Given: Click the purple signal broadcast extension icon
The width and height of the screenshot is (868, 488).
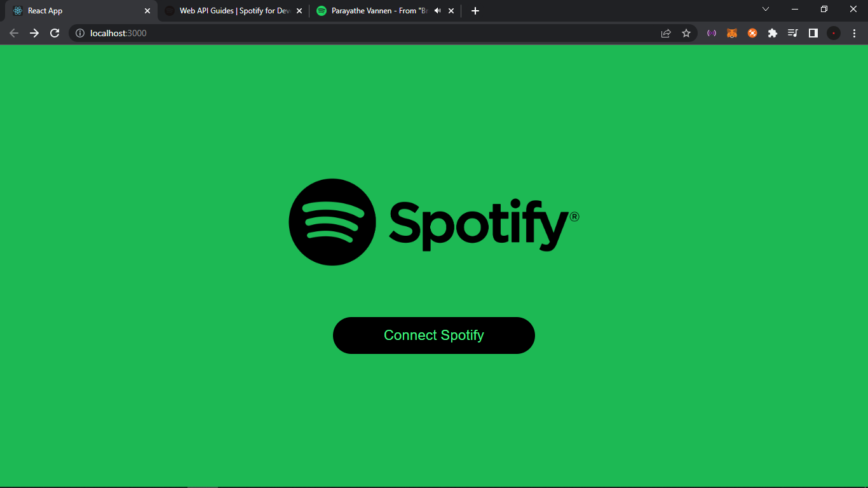Looking at the screenshot, I should coord(711,33).
